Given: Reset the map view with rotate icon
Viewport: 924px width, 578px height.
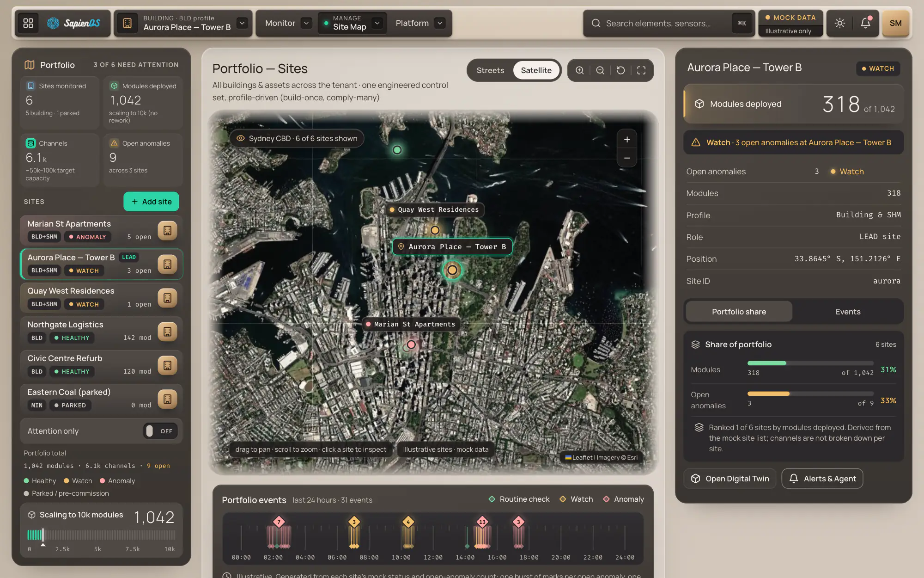Looking at the screenshot, I should pyautogui.click(x=621, y=70).
